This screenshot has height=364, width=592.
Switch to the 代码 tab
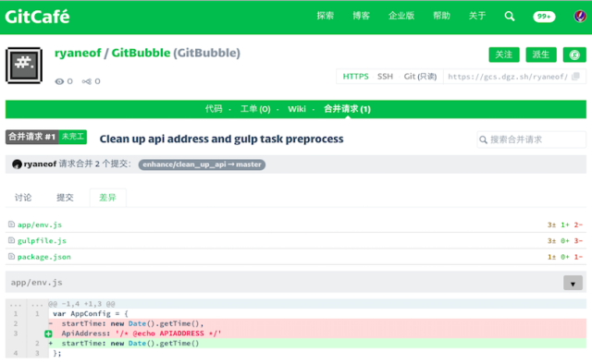pyautogui.click(x=214, y=109)
